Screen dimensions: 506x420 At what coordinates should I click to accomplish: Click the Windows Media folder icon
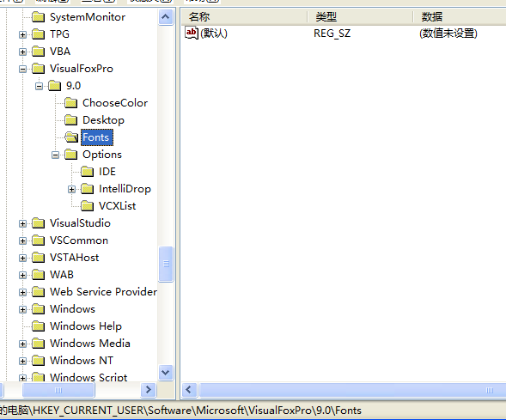click(x=38, y=344)
